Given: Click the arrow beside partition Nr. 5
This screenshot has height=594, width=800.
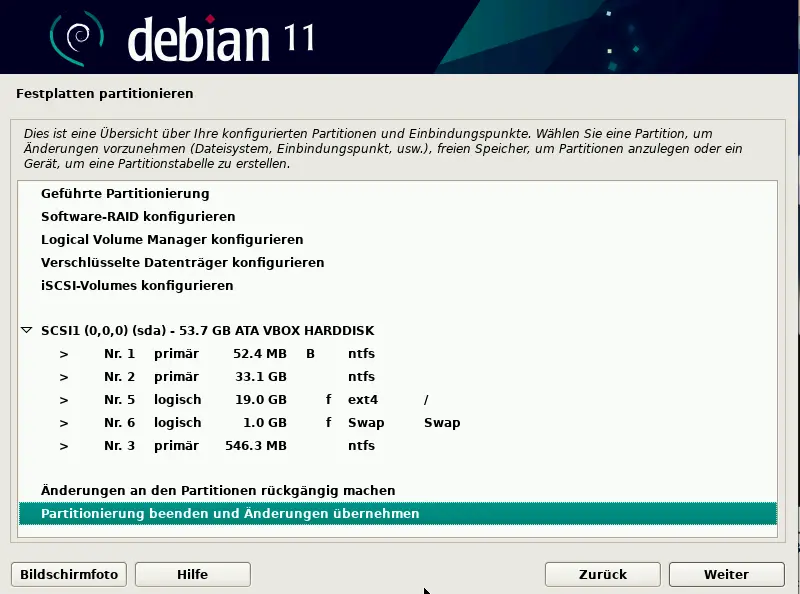Looking at the screenshot, I should click(64, 400).
